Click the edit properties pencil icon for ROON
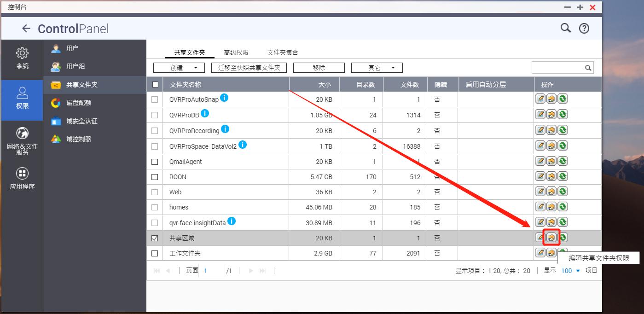644x314 pixels. [x=540, y=176]
